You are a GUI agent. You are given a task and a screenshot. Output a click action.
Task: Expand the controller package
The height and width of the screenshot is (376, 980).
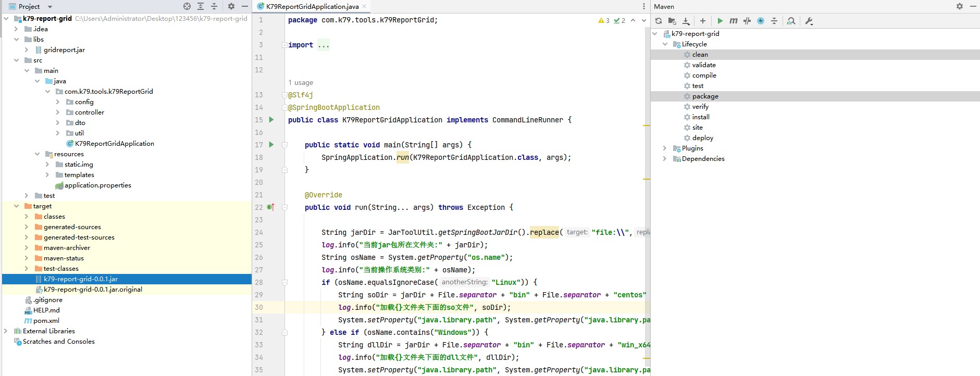[x=58, y=112]
